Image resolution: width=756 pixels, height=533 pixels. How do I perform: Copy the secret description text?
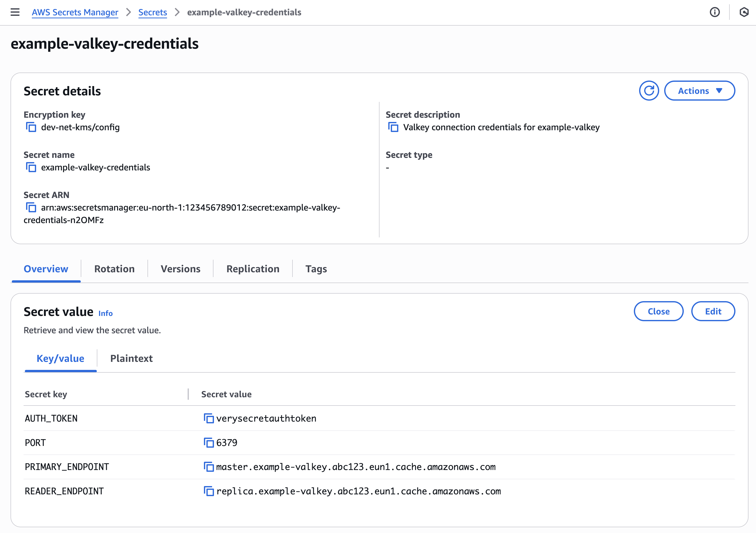pos(393,127)
